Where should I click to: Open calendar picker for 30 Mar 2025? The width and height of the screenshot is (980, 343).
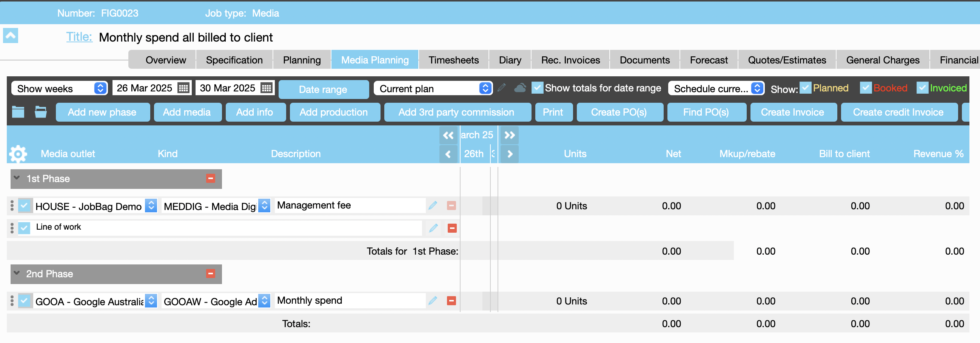point(266,88)
